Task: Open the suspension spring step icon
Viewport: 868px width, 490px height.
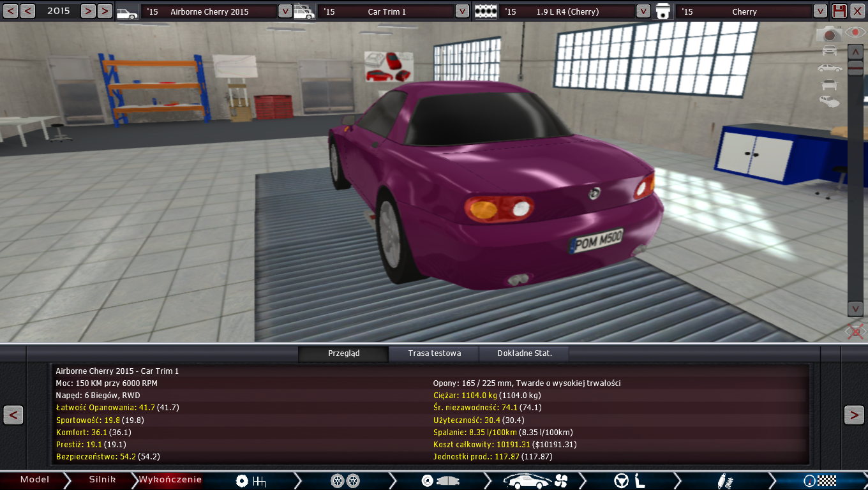Action: coord(724,480)
